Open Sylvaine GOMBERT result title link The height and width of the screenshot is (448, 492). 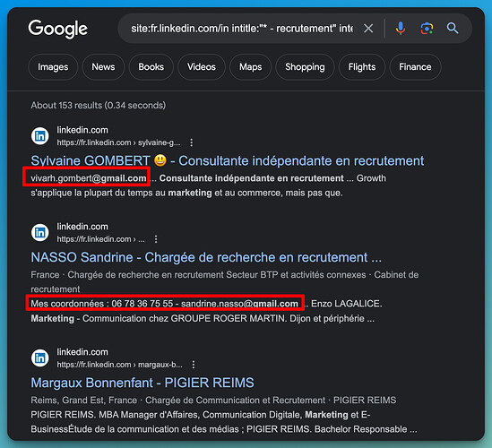tap(227, 160)
